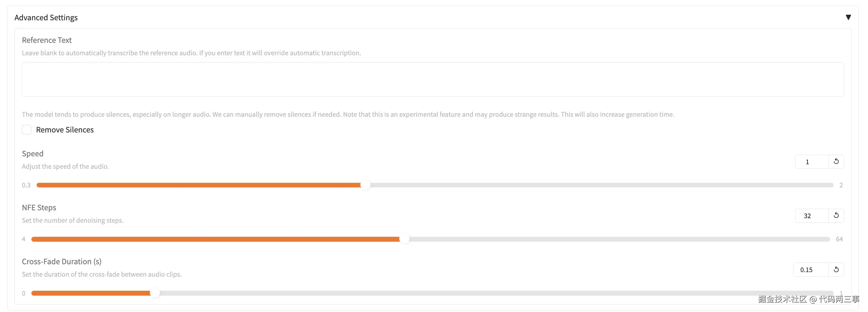Reset the NFE Steps value to default
The image size is (868, 312).
836,216
